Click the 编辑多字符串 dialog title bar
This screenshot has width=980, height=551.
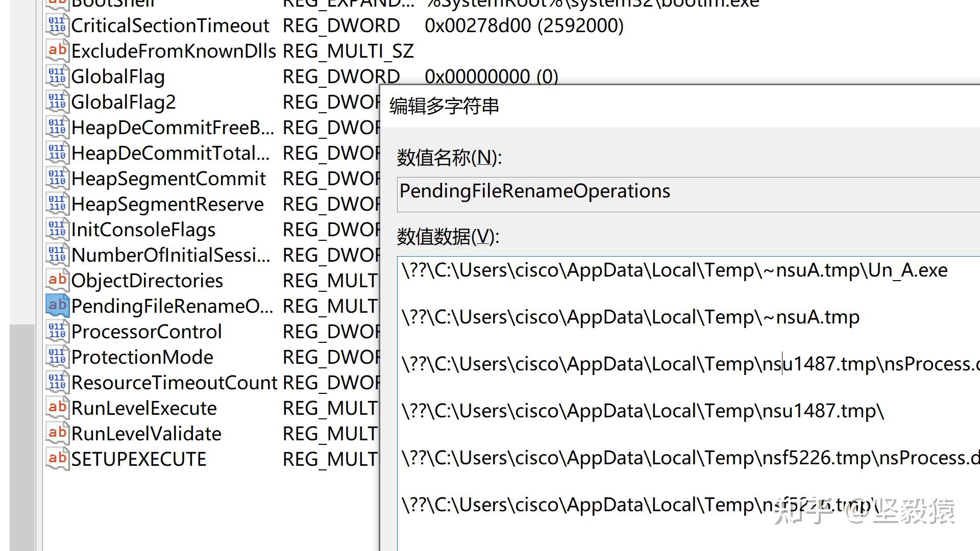tap(664, 106)
